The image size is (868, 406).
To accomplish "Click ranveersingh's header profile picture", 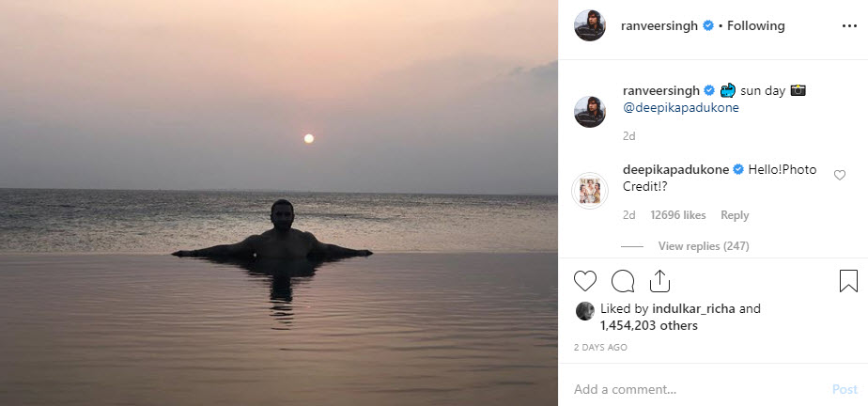I will 590,26.
